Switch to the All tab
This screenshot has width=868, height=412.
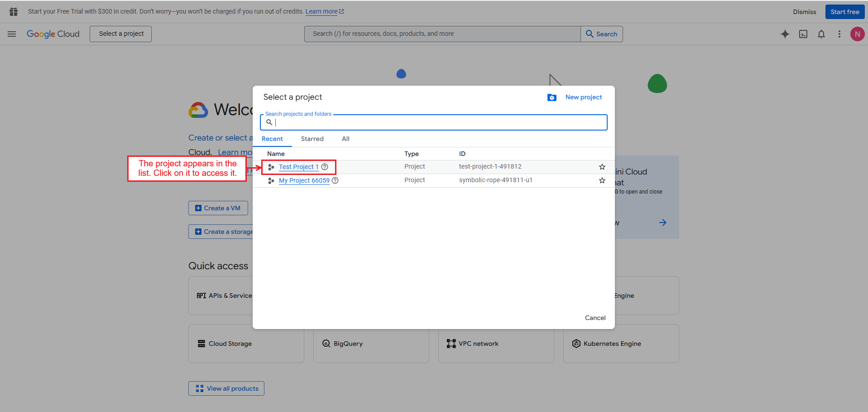tap(345, 139)
